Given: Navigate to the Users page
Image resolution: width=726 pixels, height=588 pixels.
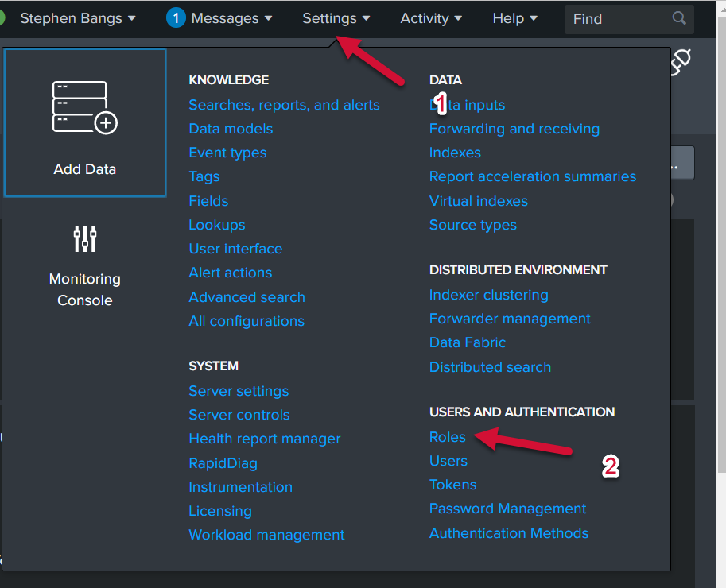Looking at the screenshot, I should coord(448,460).
